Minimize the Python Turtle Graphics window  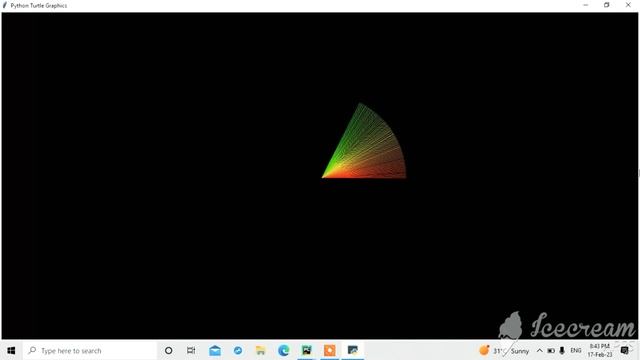pos(586,5)
